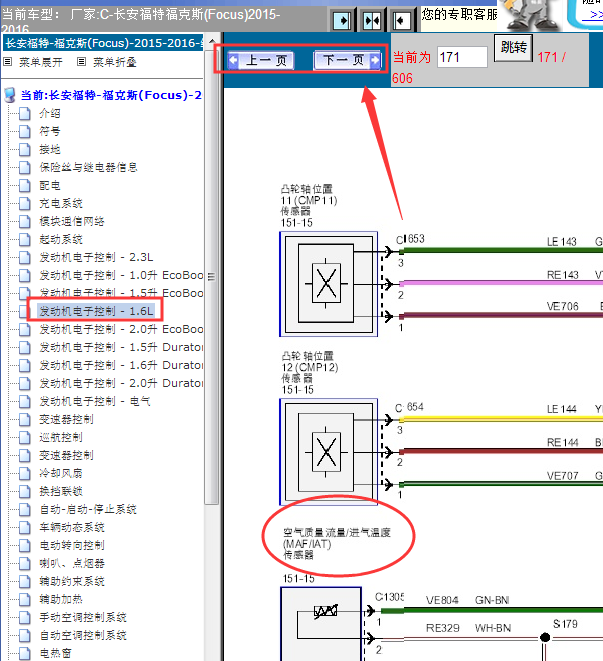Screen dimensions: 603x661
Task: Click the 跳转 jump button
Action: [513, 47]
